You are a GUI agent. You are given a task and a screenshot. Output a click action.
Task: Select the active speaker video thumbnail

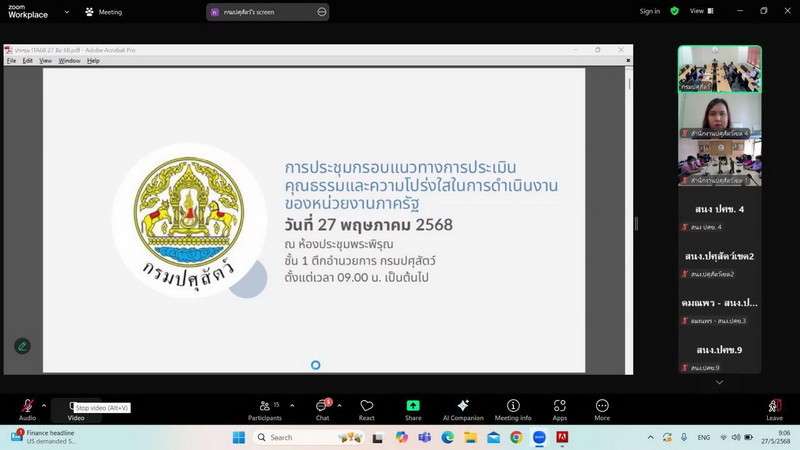[719, 69]
